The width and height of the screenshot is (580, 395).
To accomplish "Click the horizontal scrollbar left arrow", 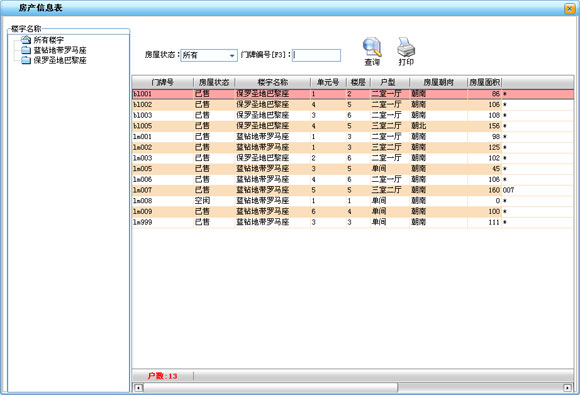I will coord(138,388).
